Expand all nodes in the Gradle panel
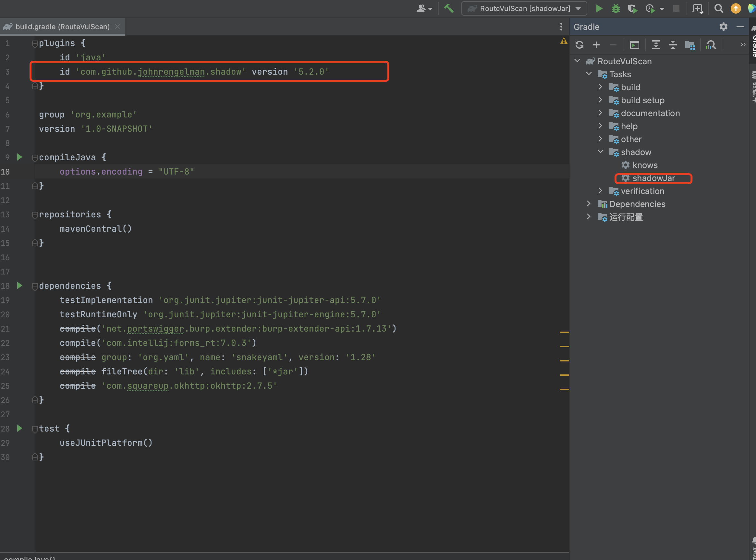 coord(656,45)
